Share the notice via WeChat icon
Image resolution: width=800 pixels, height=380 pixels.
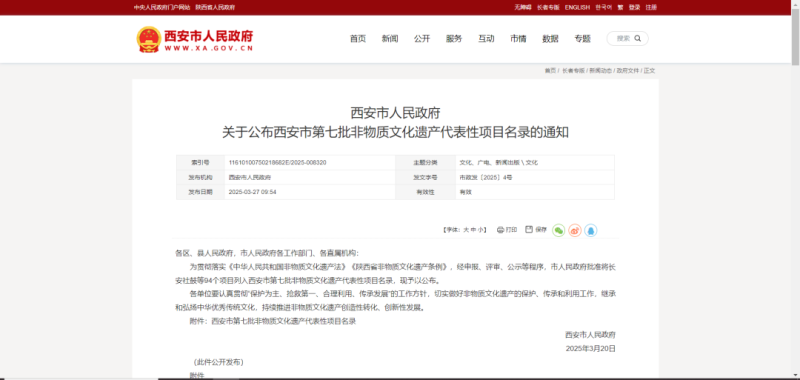pyautogui.click(x=559, y=231)
